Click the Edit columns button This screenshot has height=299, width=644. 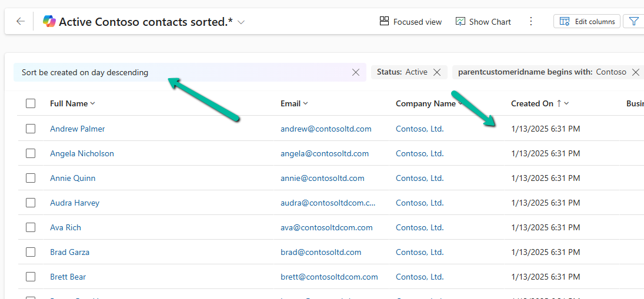(x=586, y=22)
